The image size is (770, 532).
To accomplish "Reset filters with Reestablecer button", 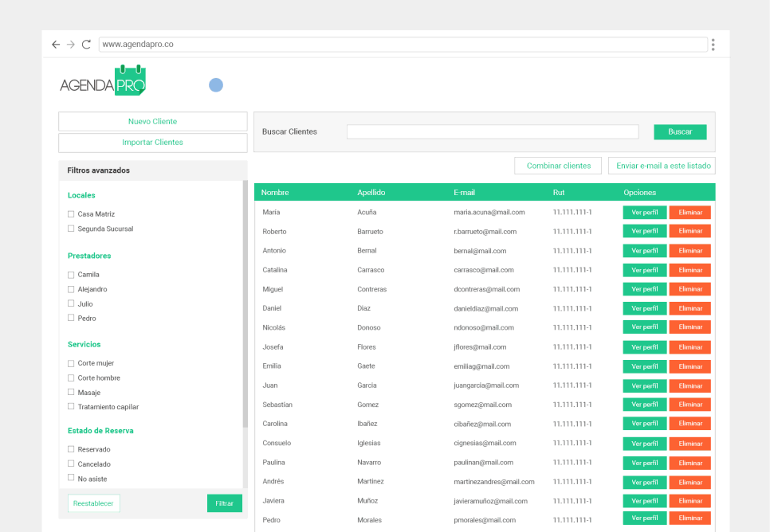I will 94,503.
